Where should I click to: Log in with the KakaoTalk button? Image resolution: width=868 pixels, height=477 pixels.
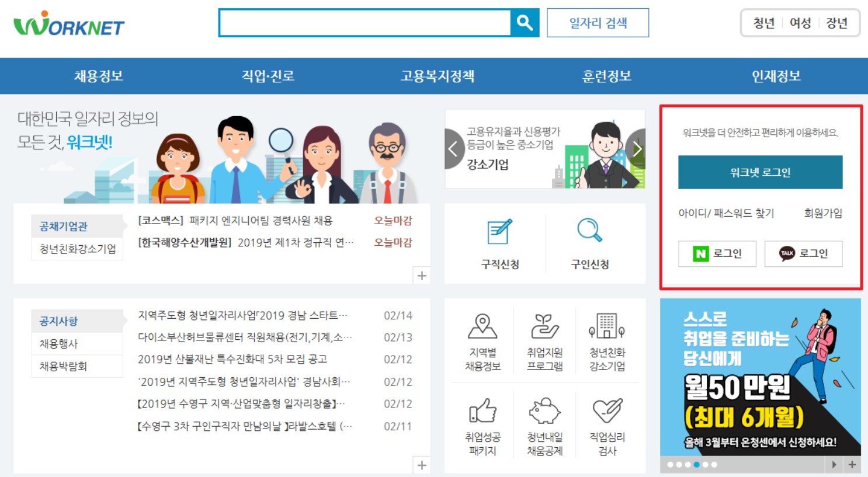click(803, 253)
